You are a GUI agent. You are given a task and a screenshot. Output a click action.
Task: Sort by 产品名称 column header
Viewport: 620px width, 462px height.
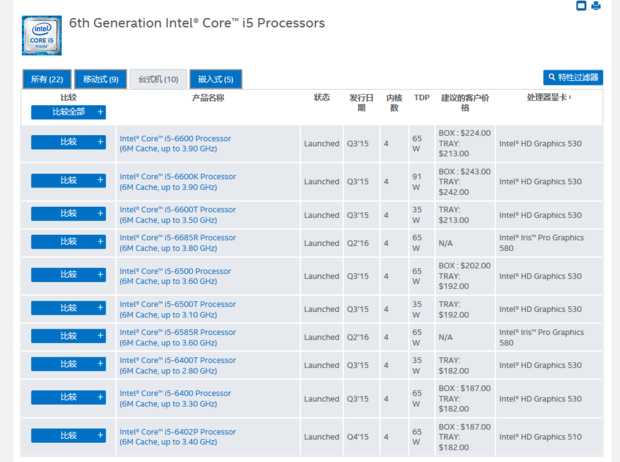click(x=208, y=98)
